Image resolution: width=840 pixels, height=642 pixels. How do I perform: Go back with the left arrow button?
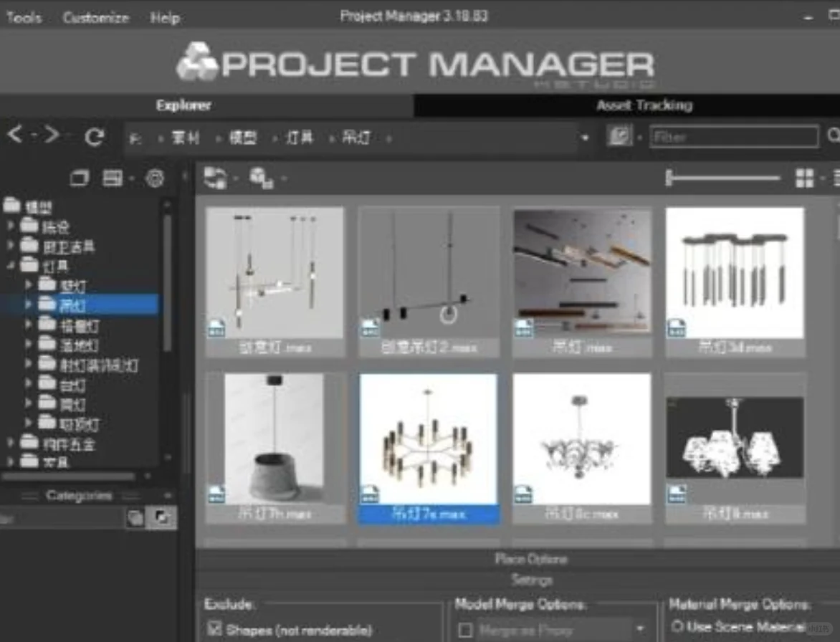15,135
